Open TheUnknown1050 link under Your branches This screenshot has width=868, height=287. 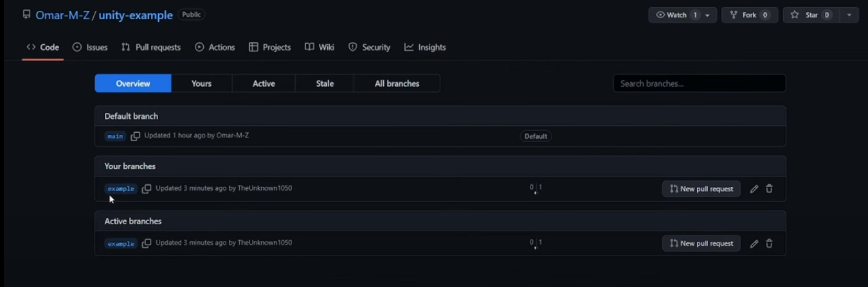pyautogui.click(x=265, y=188)
